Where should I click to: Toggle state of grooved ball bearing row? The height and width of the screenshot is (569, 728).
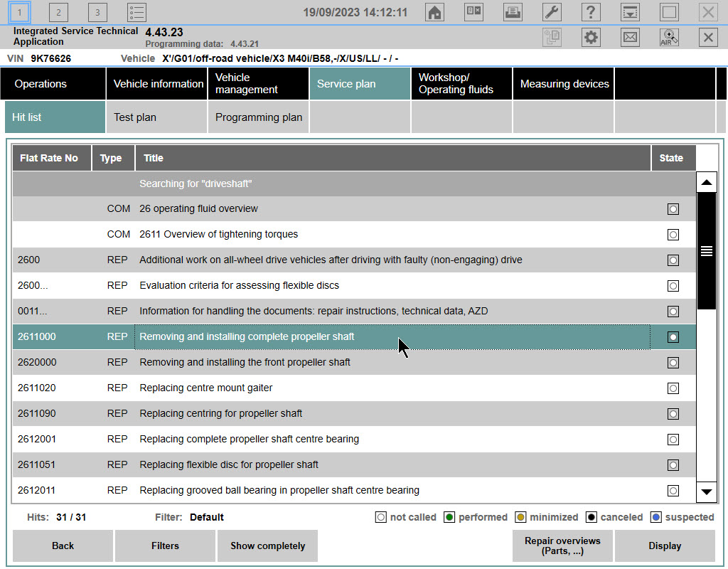[x=673, y=491]
